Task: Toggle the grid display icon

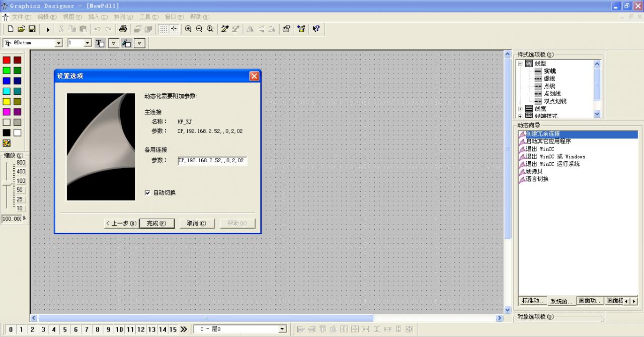Action: [164, 29]
